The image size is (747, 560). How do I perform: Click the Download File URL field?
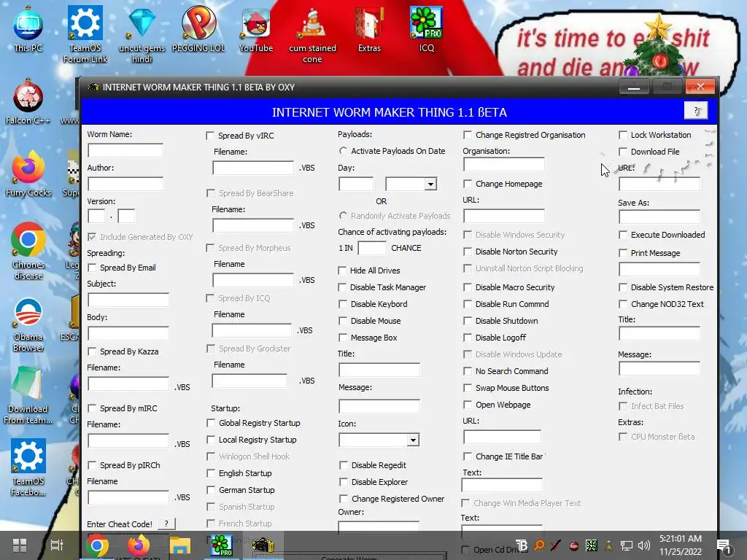(659, 183)
